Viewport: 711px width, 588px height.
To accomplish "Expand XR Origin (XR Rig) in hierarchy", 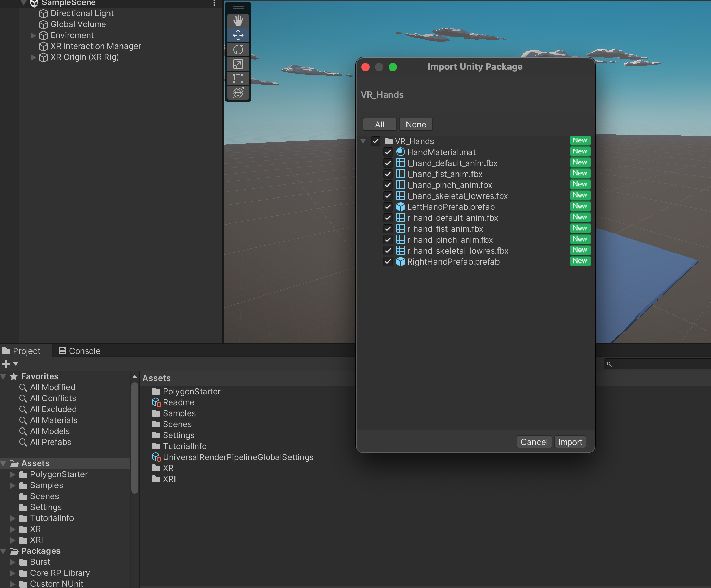I will coord(33,57).
